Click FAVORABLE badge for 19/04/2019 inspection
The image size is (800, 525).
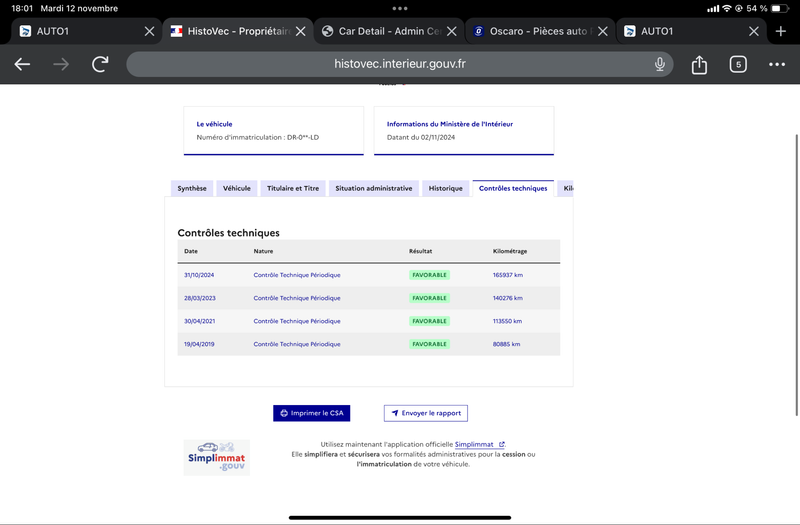[x=429, y=344]
